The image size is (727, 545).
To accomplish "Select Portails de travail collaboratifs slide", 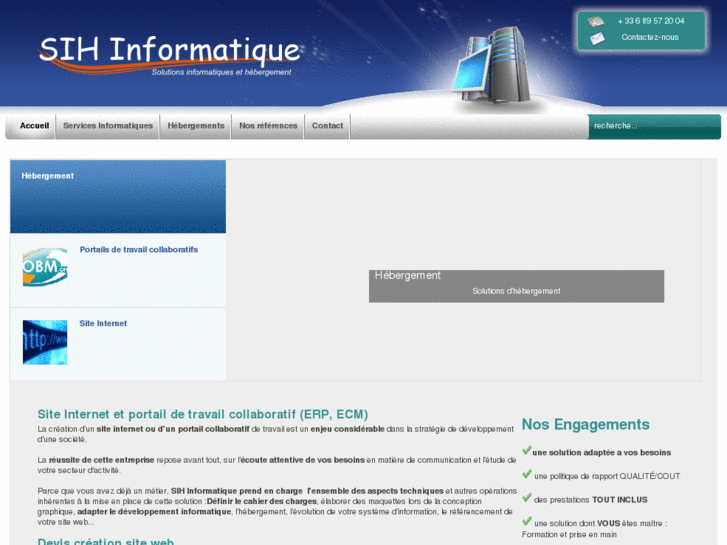I will [x=118, y=270].
